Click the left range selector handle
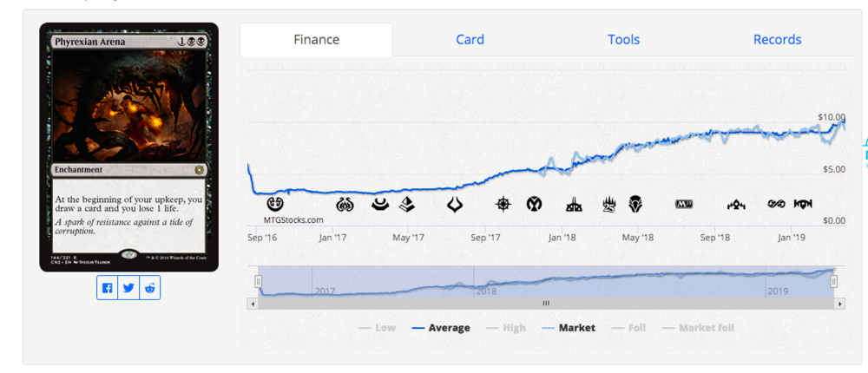The height and width of the screenshot is (373, 868). [258, 281]
